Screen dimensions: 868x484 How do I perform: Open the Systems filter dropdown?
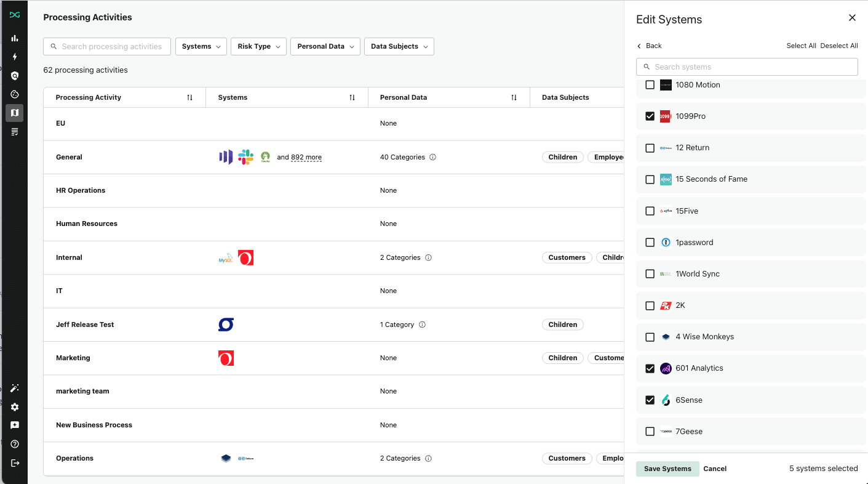click(x=201, y=47)
